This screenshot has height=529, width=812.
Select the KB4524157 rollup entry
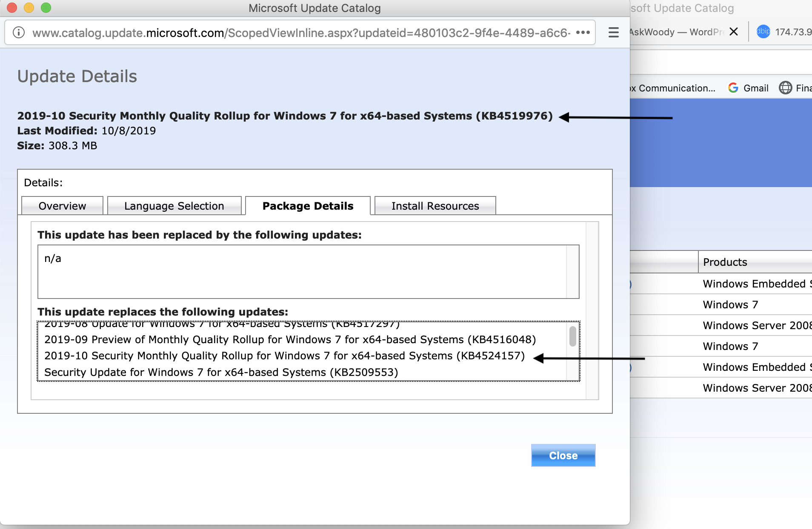[284, 356]
